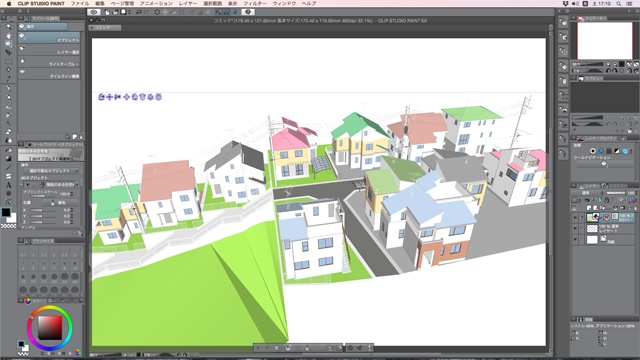Screen dimensions: 640x360
Task: Click the delete sub tool trash icon
Action: point(81,137)
